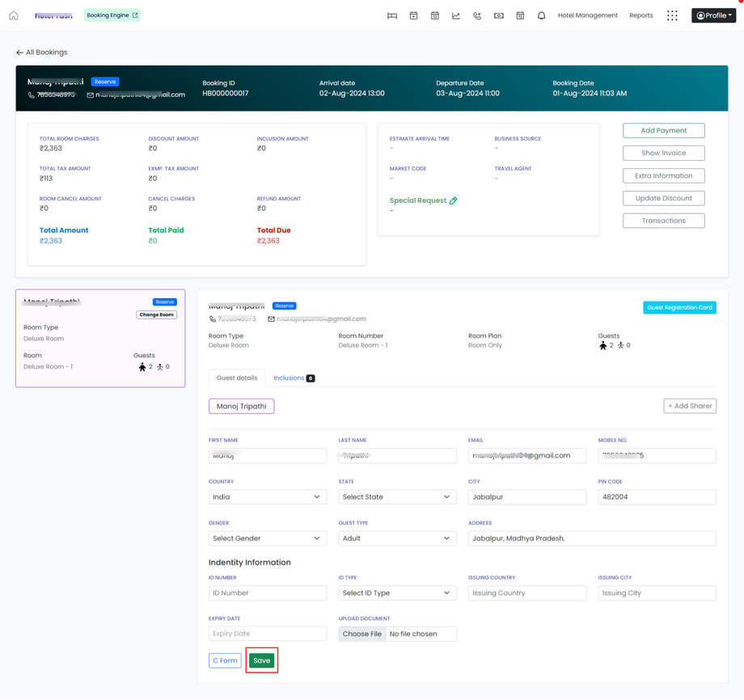Open the Booking Engine link
Viewport: 744px width, 700px height.
(112, 15)
